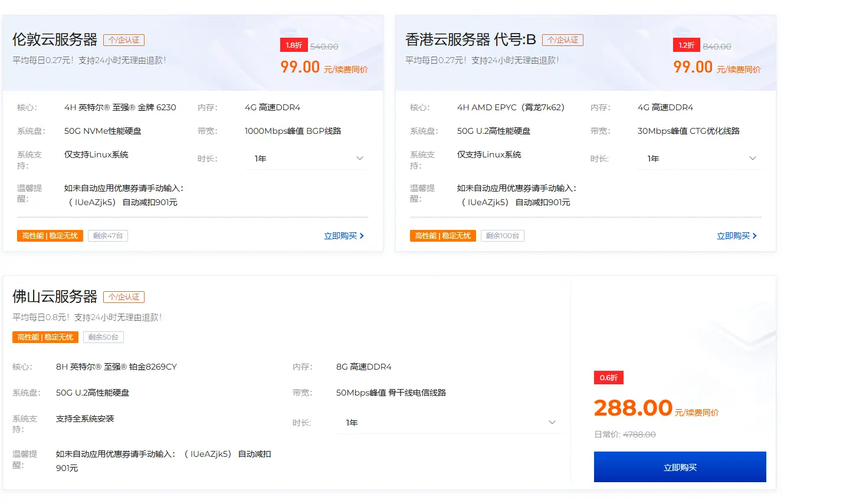
Task: Click the 0.6折 discount tag
Action: coord(609,378)
